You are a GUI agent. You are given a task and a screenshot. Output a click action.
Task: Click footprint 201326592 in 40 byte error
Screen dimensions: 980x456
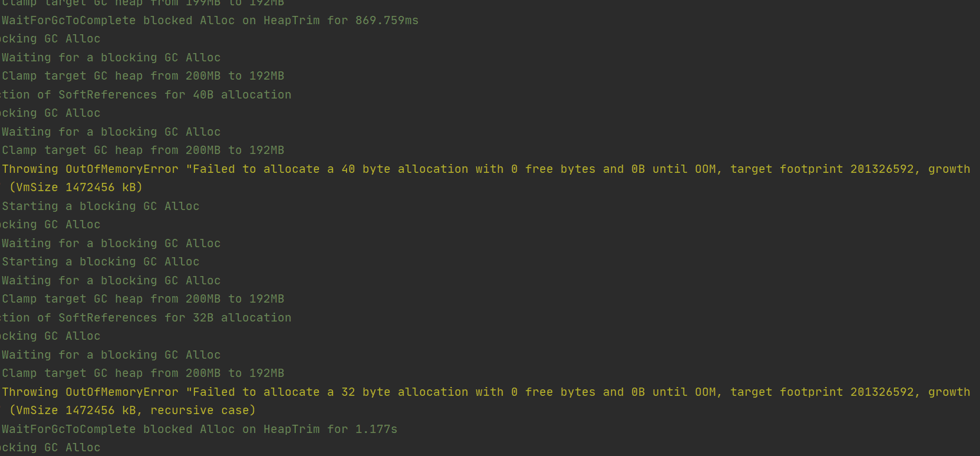(882, 169)
